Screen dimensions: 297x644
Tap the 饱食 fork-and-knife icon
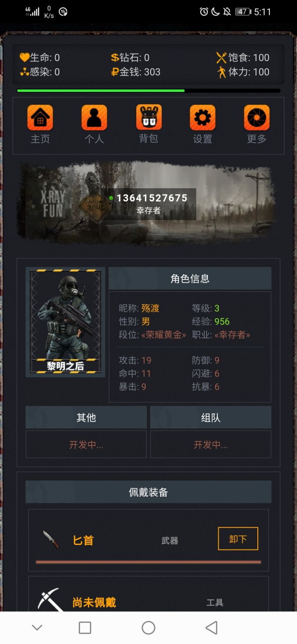[222, 57]
